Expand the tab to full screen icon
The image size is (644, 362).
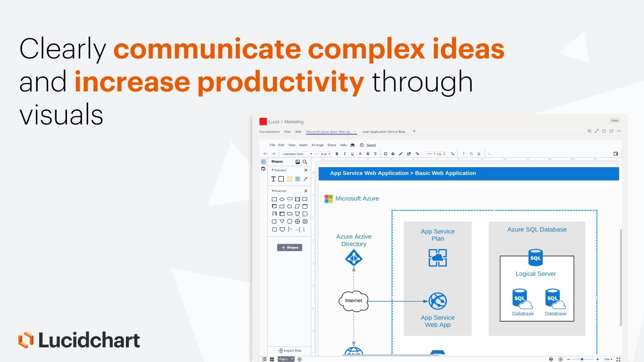(x=597, y=131)
